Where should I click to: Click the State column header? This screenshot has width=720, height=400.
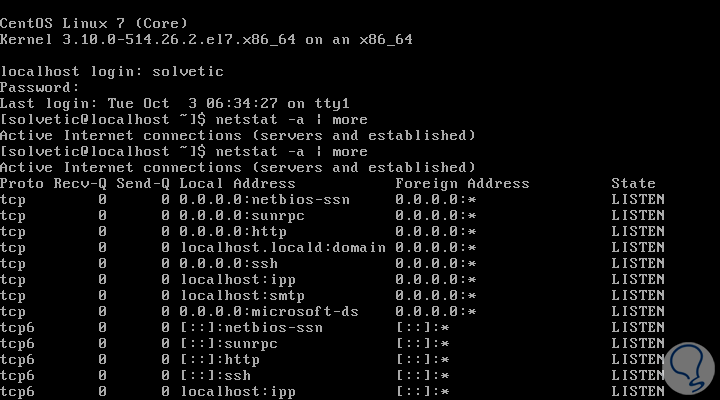coord(633,183)
